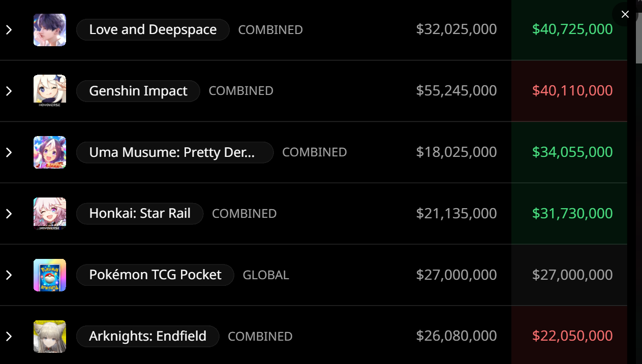Close the overlay with the X button

coord(625,14)
